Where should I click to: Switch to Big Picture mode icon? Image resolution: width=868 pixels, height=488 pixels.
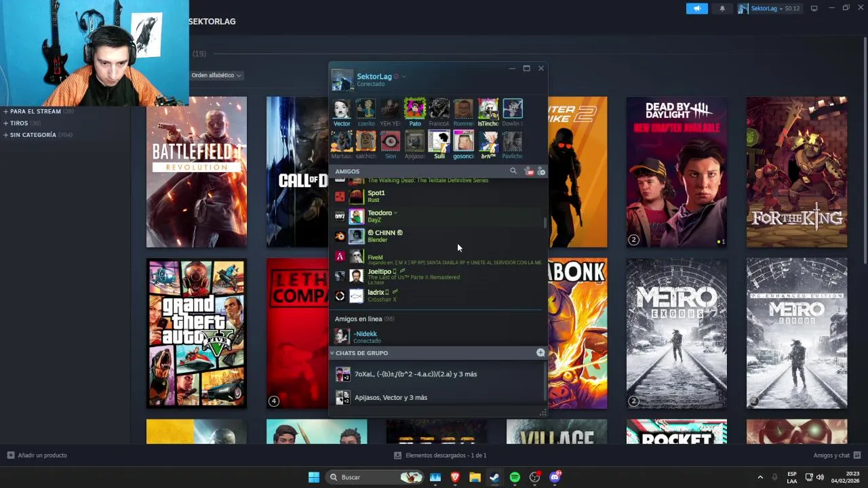pos(814,8)
